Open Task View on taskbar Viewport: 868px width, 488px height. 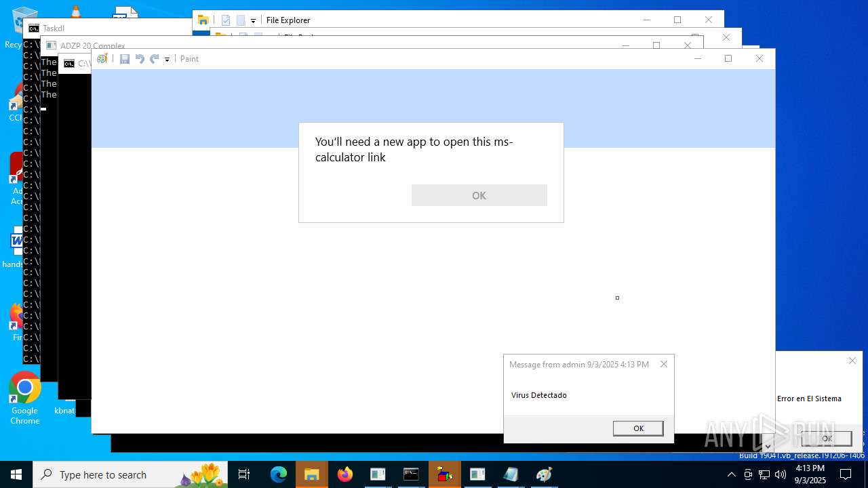click(x=244, y=474)
